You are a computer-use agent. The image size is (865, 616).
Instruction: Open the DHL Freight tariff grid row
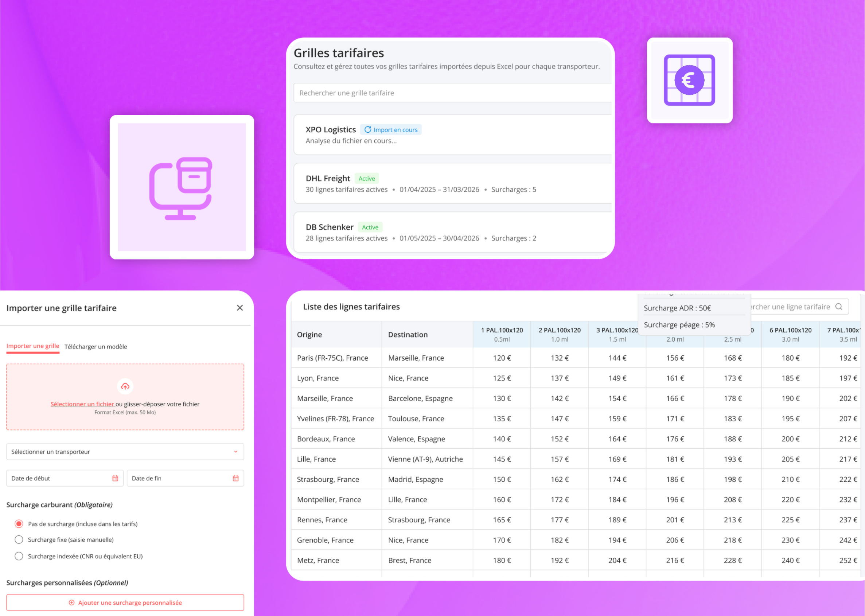pyautogui.click(x=452, y=184)
